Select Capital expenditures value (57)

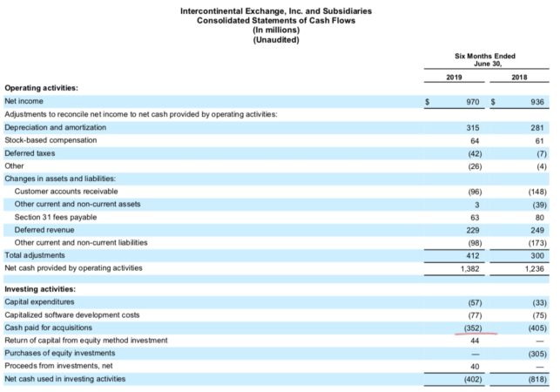[475, 303]
